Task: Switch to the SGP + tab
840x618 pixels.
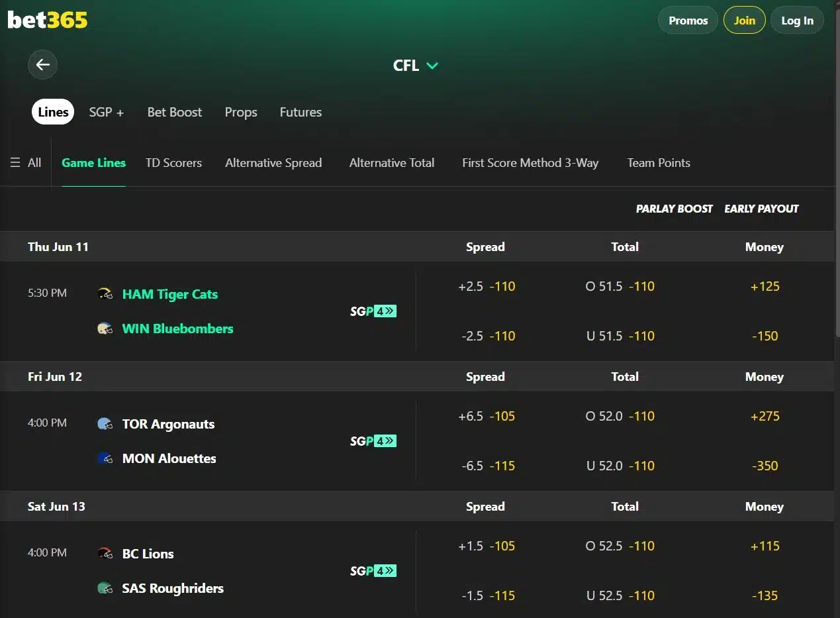Action: [107, 113]
